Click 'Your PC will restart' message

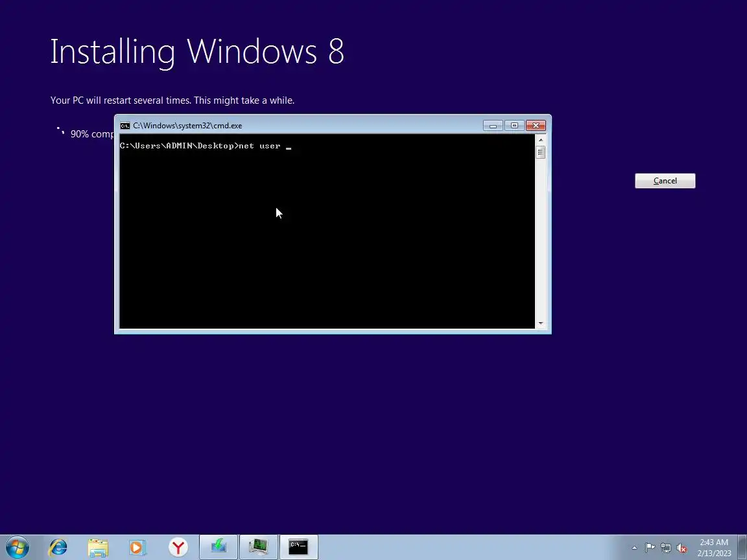pyautogui.click(x=172, y=100)
